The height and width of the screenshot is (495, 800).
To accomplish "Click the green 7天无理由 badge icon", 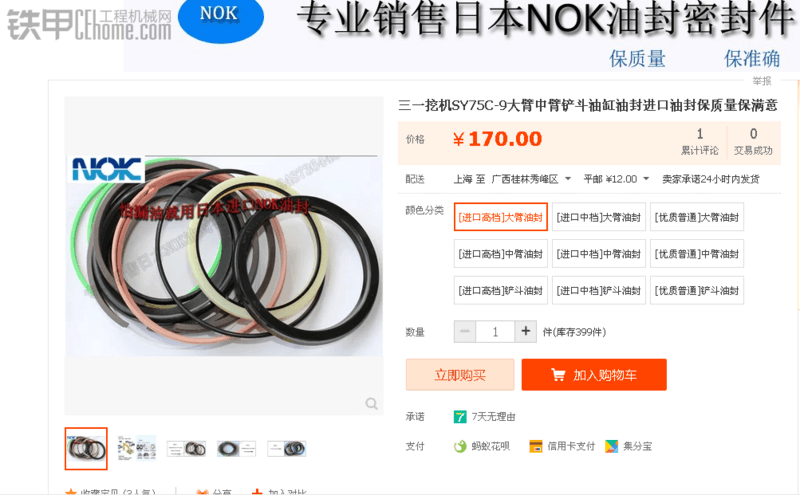I will [460, 417].
